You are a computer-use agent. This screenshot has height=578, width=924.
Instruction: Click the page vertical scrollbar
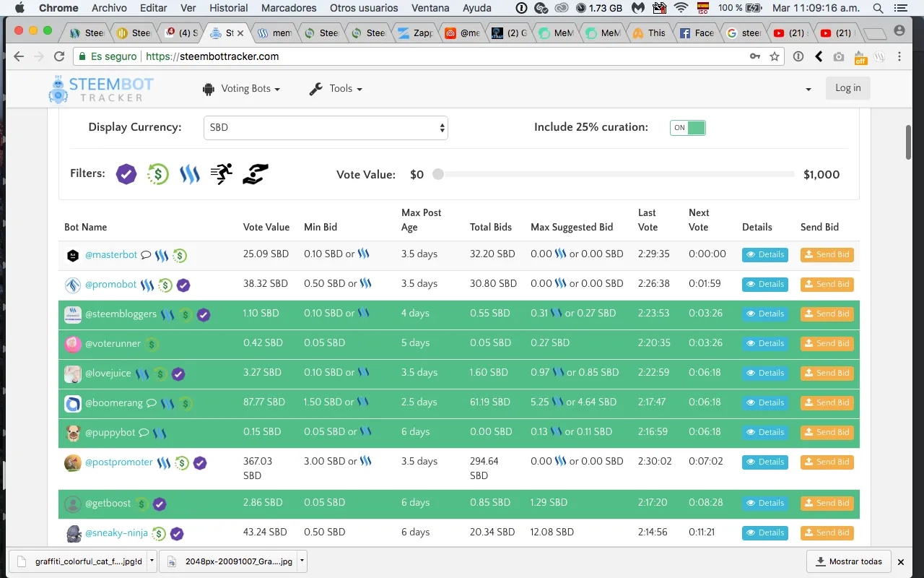(x=909, y=142)
